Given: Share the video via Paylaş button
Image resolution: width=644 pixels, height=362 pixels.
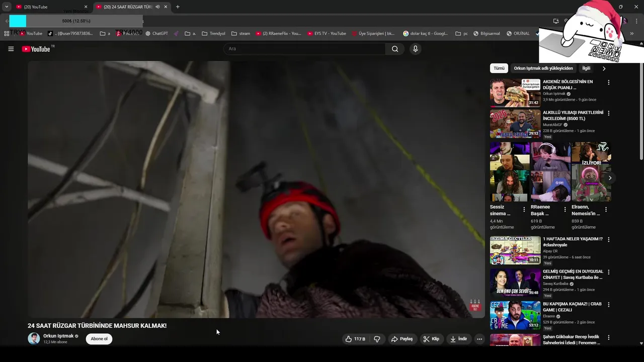Looking at the screenshot, I should [402, 339].
